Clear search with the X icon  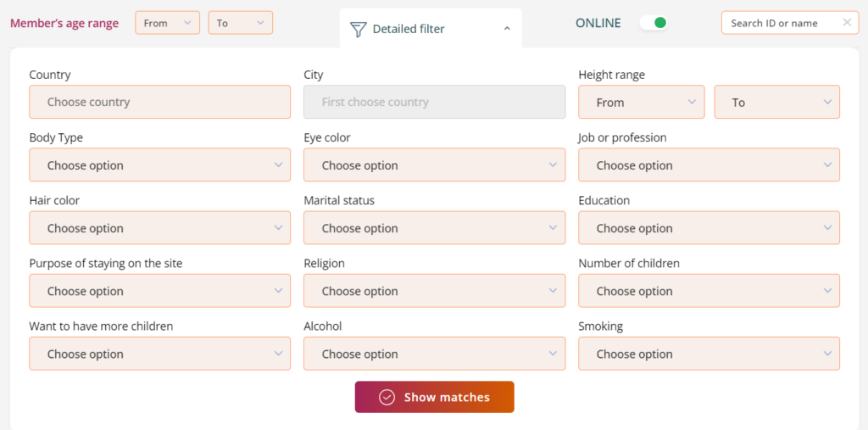[847, 23]
